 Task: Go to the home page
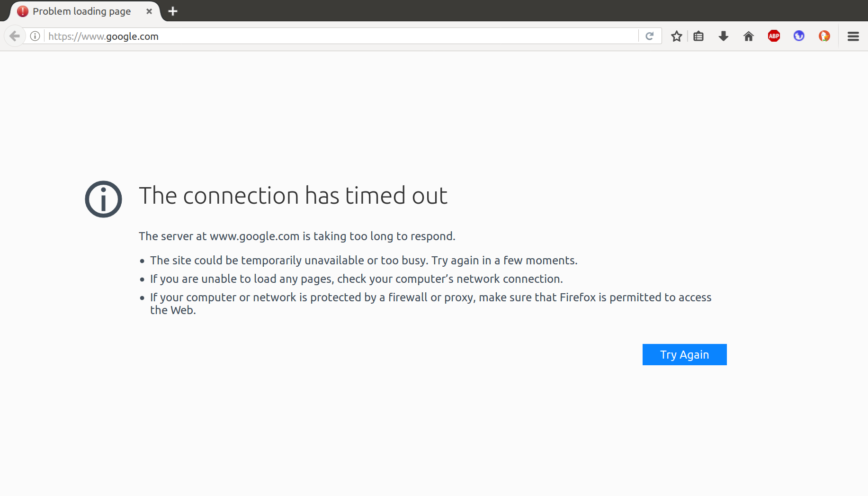coord(748,36)
